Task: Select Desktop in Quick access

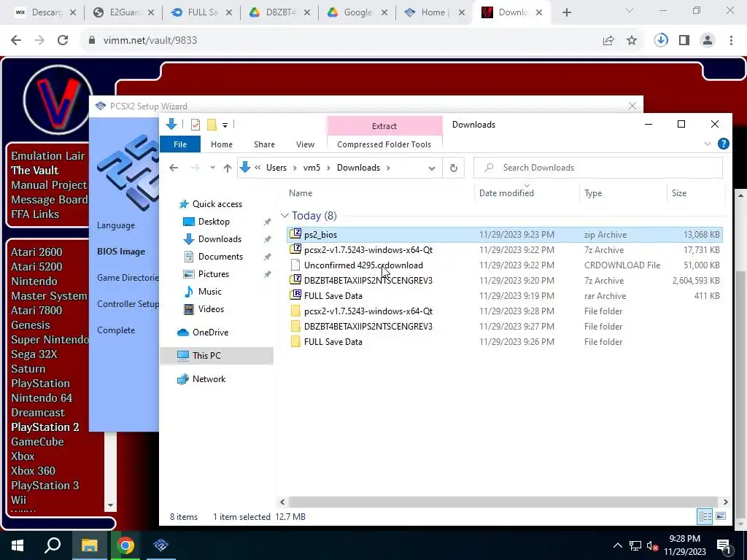Action: point(214,222)
